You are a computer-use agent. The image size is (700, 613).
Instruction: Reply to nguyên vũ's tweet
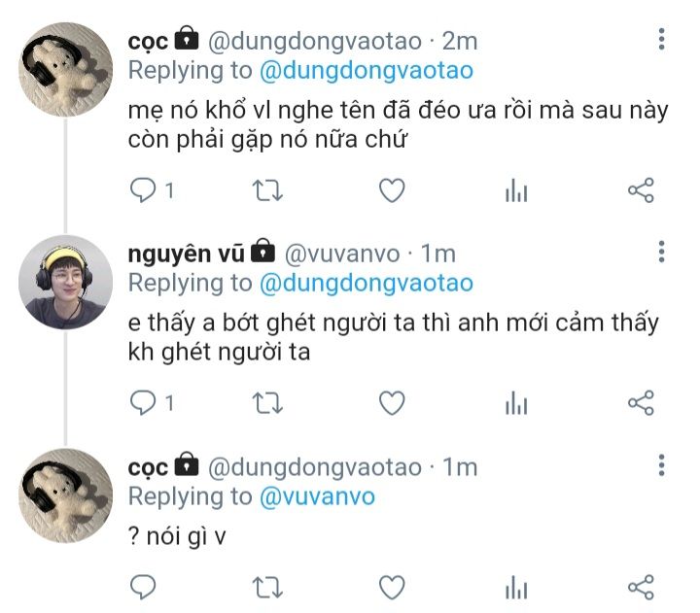143,402
